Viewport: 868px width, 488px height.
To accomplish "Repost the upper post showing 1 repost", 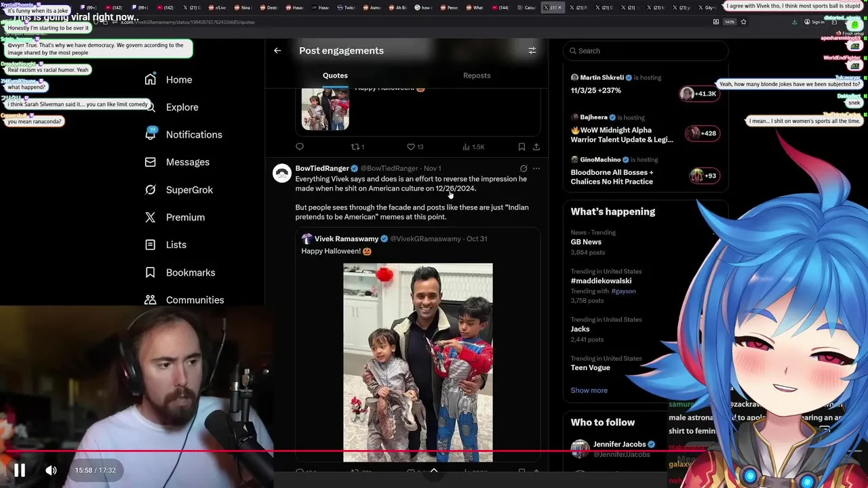I will (x=357, y=146).
